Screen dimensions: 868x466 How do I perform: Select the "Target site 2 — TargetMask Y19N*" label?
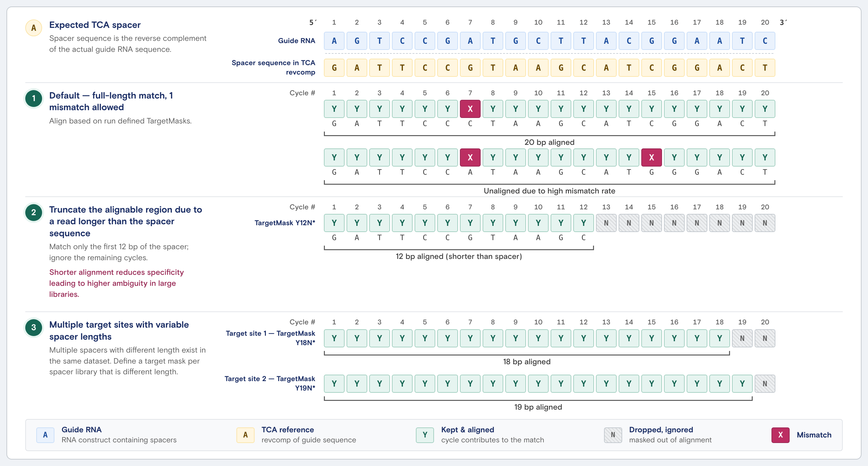(270, 383)
